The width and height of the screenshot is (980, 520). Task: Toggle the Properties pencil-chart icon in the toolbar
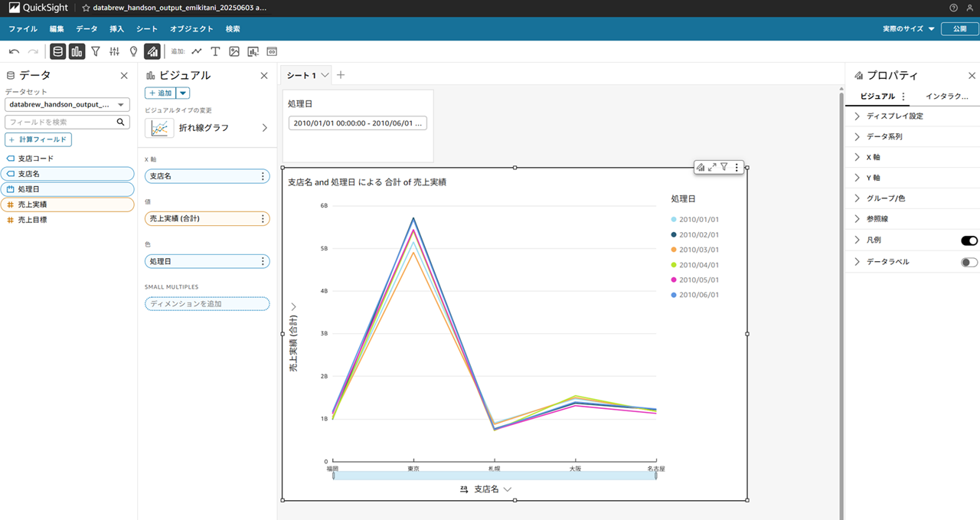(x=152, y=51)
